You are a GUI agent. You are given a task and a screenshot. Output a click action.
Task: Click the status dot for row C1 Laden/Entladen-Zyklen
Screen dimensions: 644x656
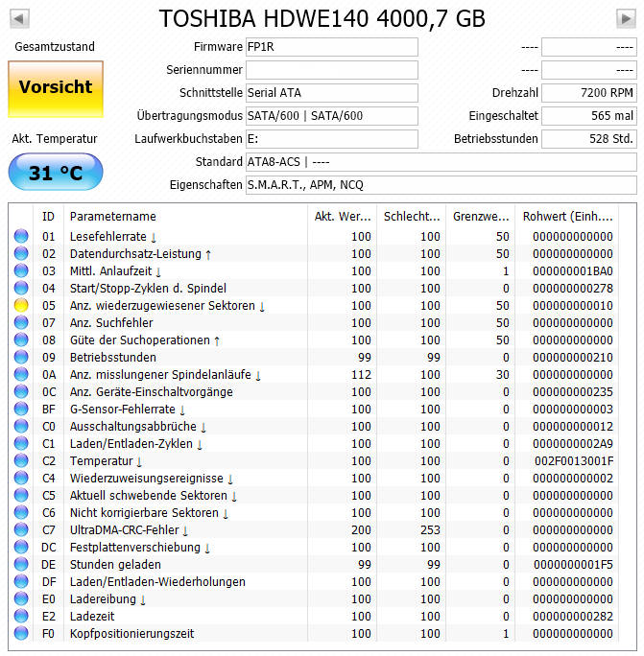21,443
